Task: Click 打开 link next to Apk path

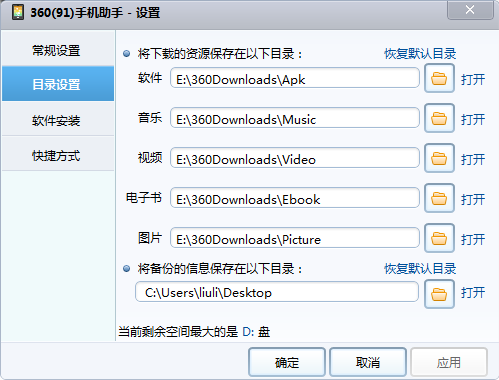Action: 473,80
